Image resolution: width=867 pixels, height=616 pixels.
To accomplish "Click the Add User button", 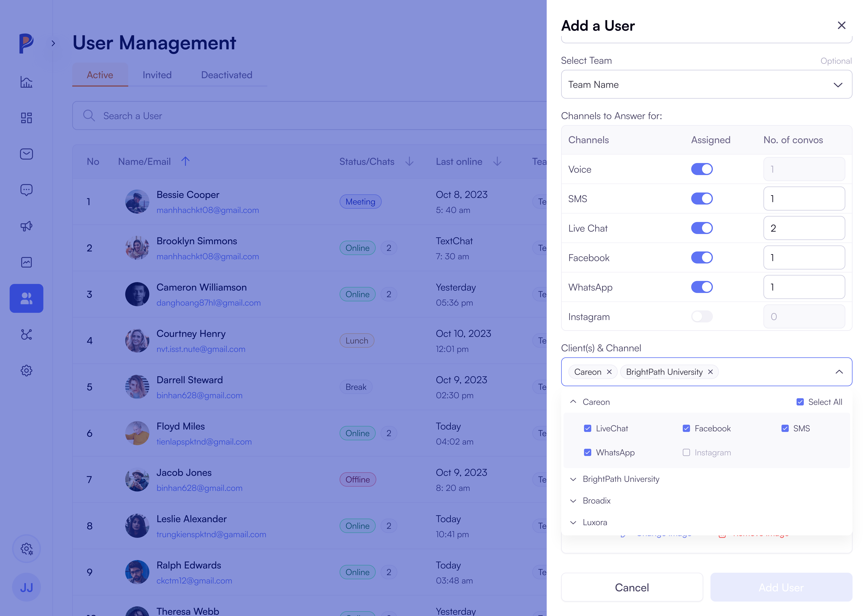I will point(781,587).
